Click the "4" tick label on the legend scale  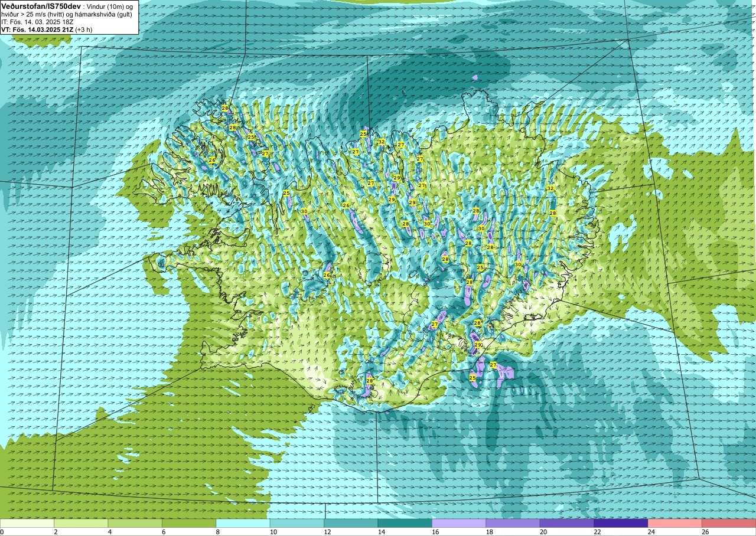(109, 532)
